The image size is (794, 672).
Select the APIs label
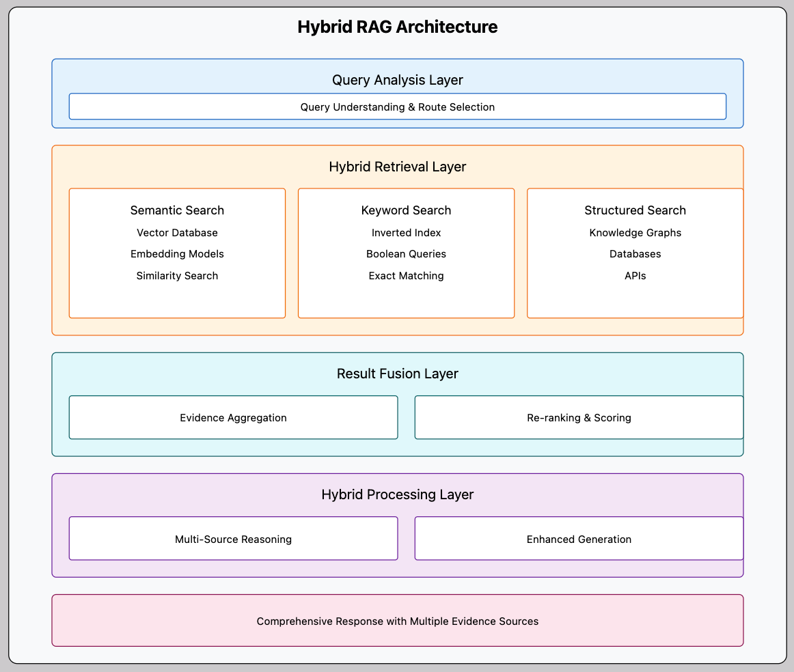click(635, 276)
